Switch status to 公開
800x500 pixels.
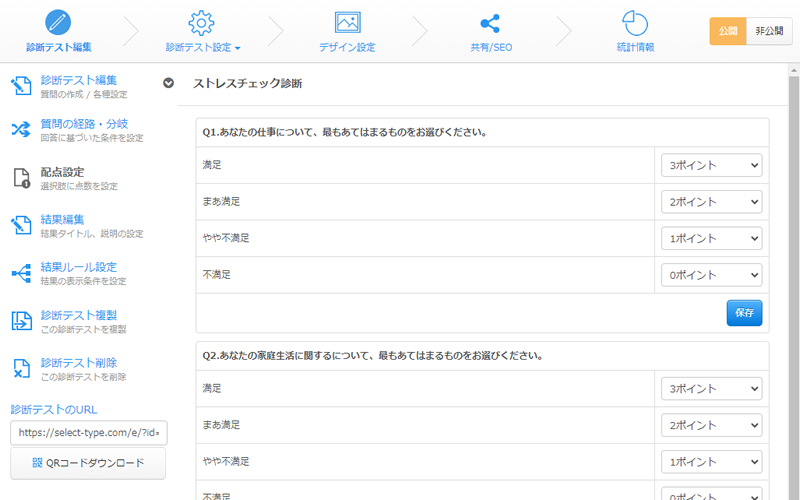(x=728, y=31)
